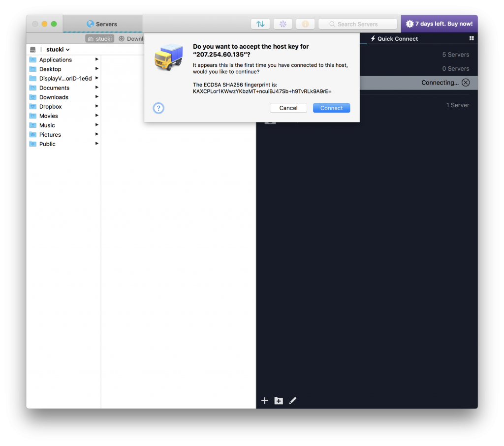Open the Quick Connect tab

(x=394, y=38)
